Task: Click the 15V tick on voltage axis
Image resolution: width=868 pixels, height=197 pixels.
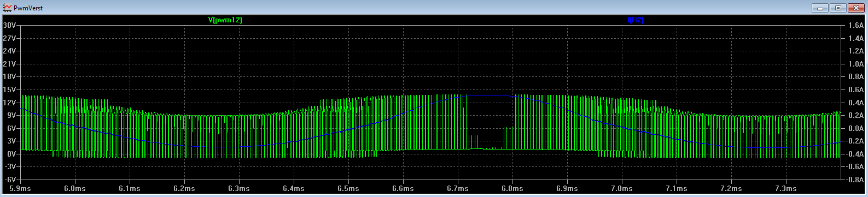Action: point(9,89)
